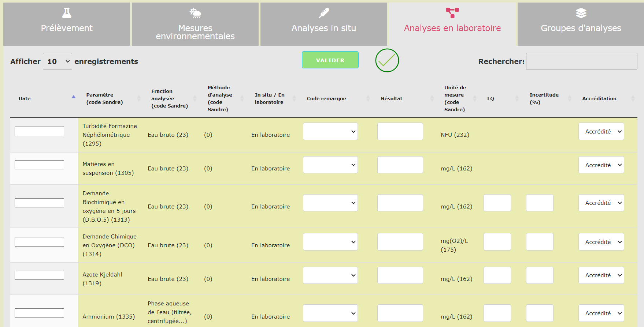This screenshot has width=644, height=327.
Task: Open the Afficher records count dropdown
Action: (58, 61)
